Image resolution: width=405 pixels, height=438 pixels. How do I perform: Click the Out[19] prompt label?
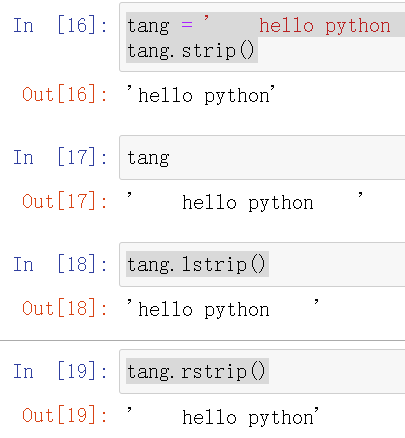(x=65, y=415)
